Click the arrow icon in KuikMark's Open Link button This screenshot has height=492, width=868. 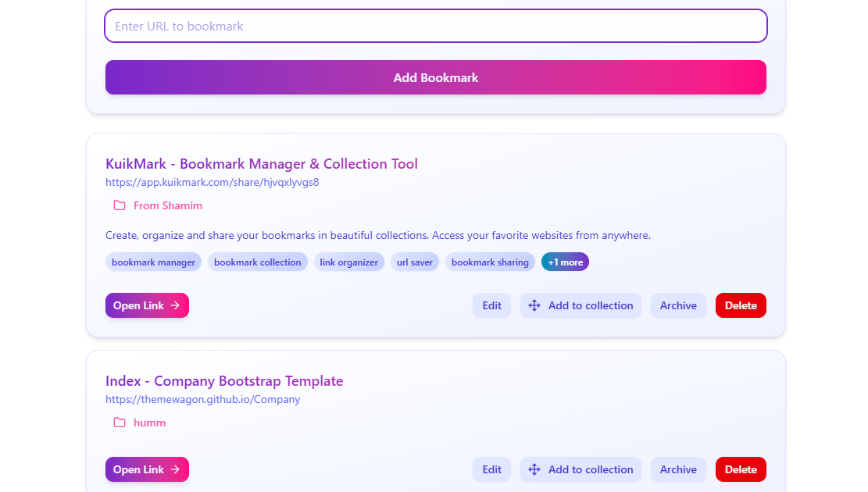click(175, 305)
